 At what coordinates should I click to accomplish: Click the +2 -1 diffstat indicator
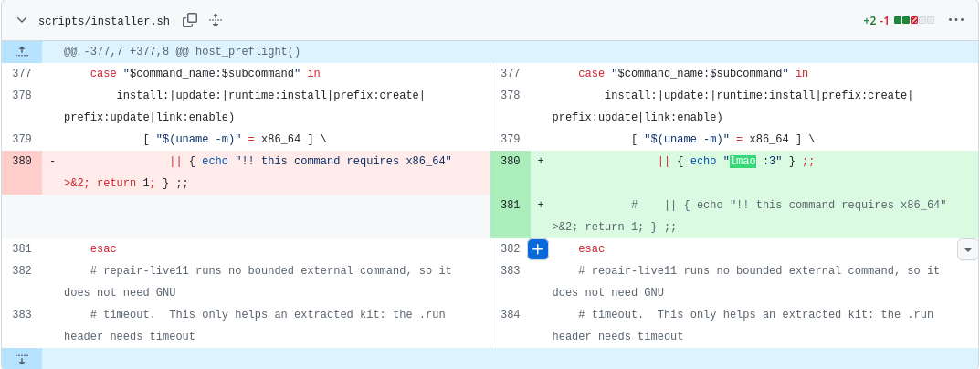click(x=876, y=21)
